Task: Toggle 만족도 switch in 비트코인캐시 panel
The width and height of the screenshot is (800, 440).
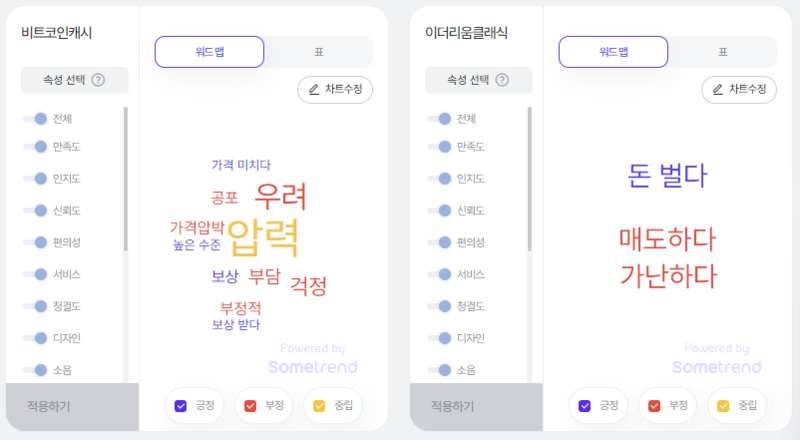Action: (35, 147)
